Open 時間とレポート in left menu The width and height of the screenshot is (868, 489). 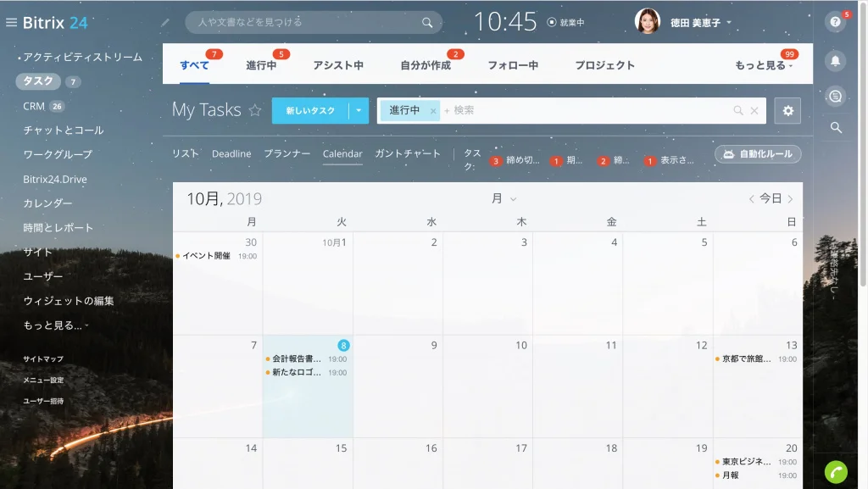58,227
